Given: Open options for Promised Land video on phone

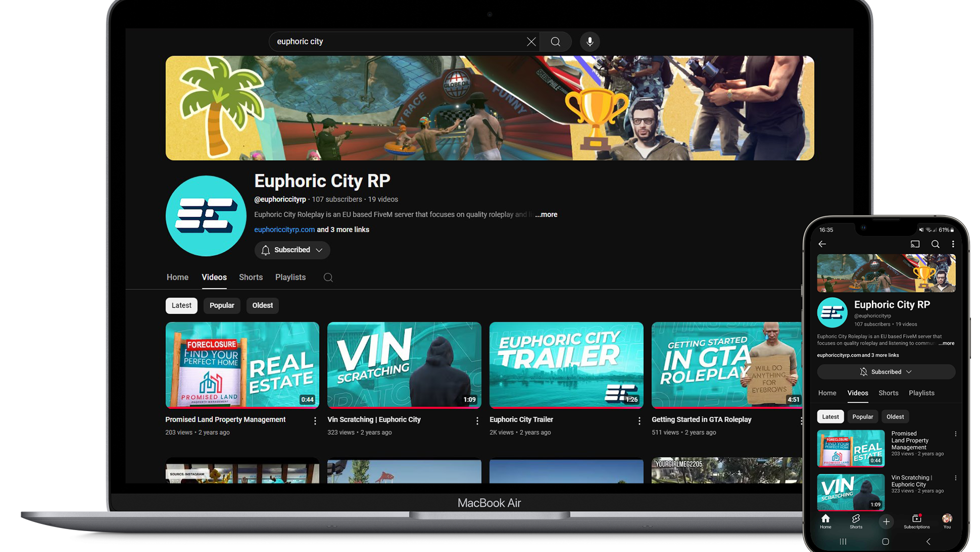Looking at the screenshot, I should 955,434.
